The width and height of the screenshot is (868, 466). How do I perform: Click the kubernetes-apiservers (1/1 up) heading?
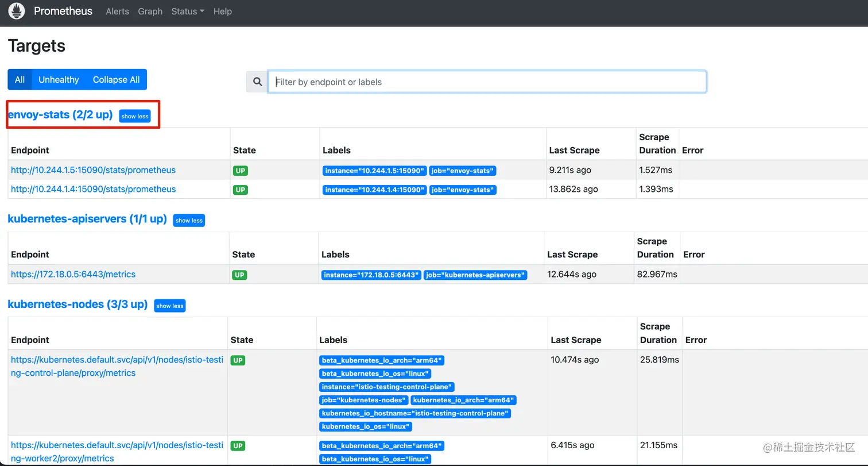[87, 219]
